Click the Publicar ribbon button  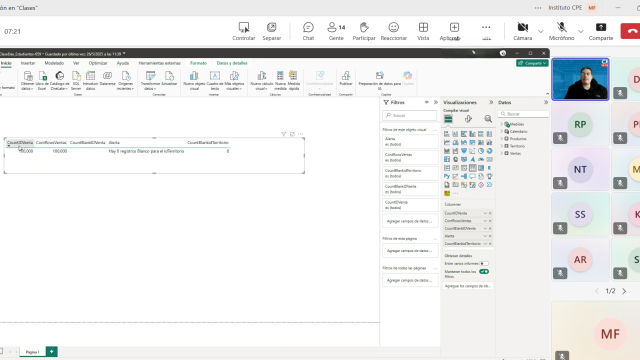coord(346,78)
